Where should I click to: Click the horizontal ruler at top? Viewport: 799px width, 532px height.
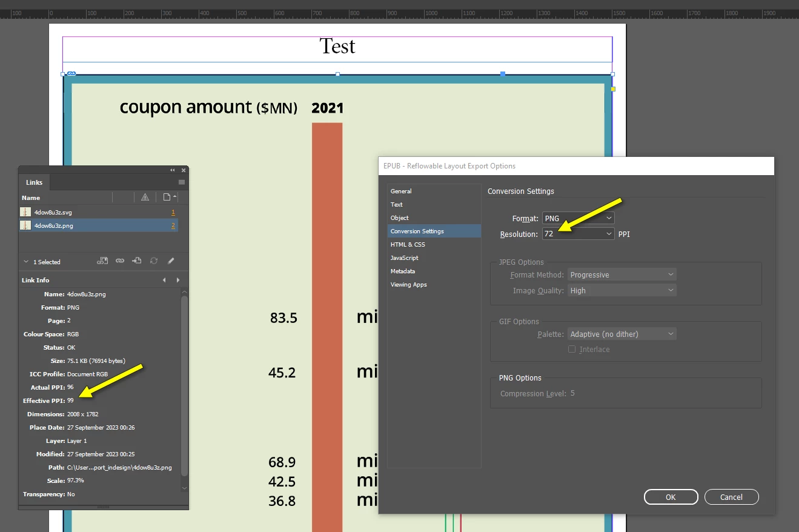coord(400,13)
